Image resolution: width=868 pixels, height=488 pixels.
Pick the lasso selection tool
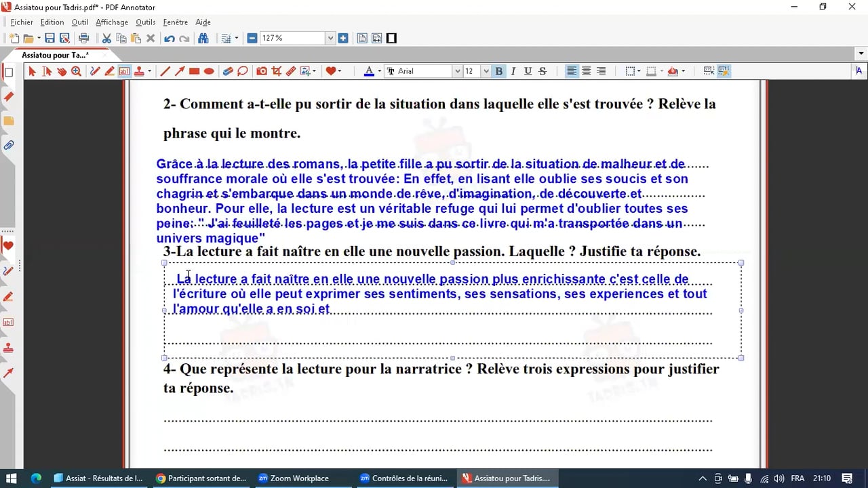(243, 71)
